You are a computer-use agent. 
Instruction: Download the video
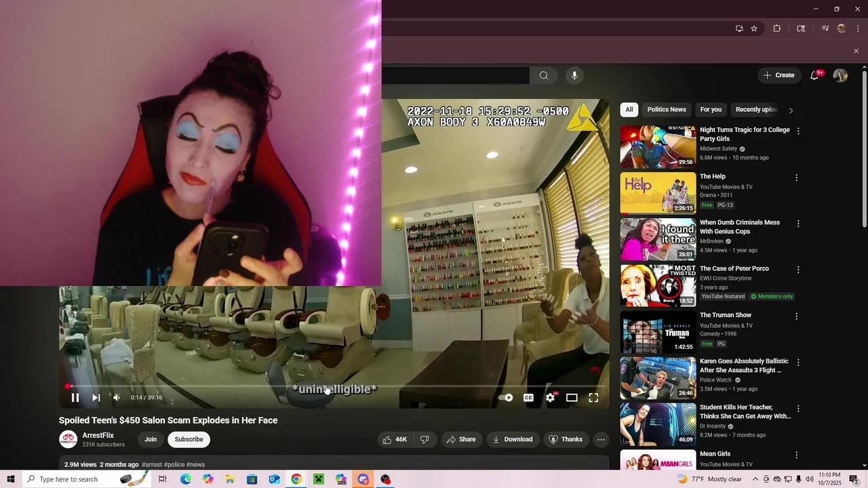point(513,439)
